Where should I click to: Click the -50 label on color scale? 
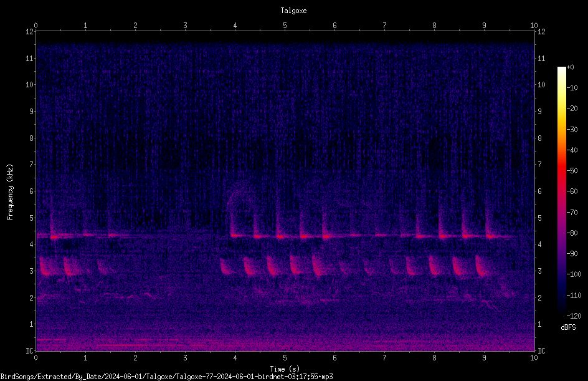pos(572,171)
